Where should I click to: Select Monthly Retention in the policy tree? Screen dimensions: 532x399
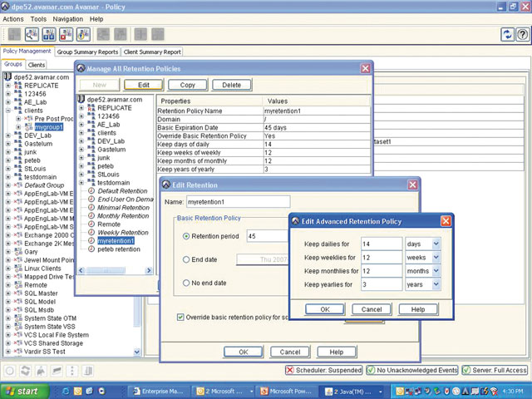(x=123, y=216)
